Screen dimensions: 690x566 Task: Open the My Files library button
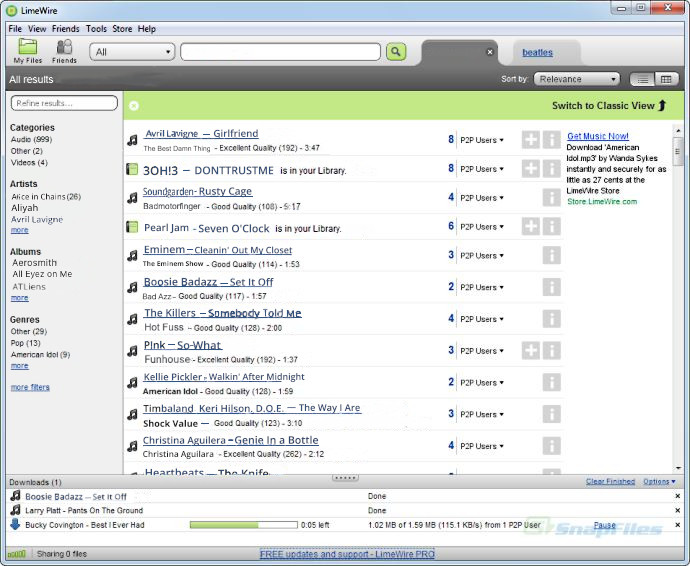28,51
